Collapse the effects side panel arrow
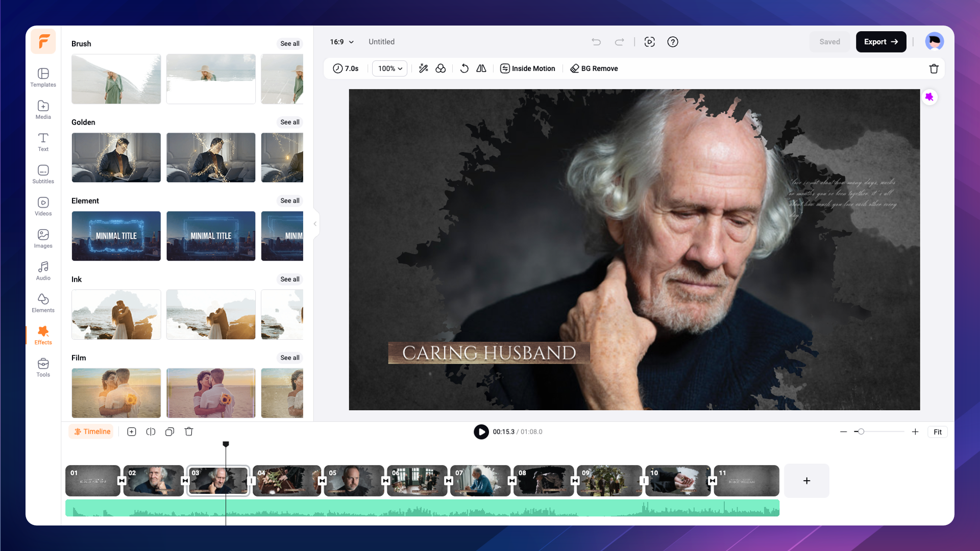The height and width of the screenshot is (551, 980). click(315, 223)
